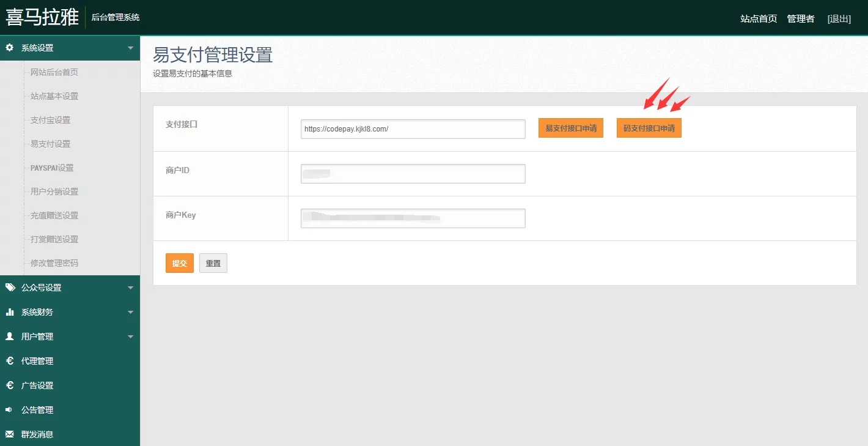The width and height of the screenshot is (868, 446).
Task: Click the euro icon beside 广告设置
Action: pos(10,385)
